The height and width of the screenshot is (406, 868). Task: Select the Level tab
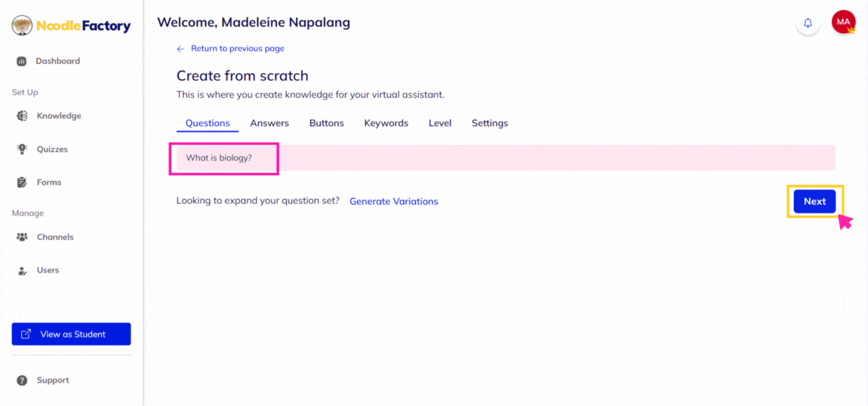point(440,123)
